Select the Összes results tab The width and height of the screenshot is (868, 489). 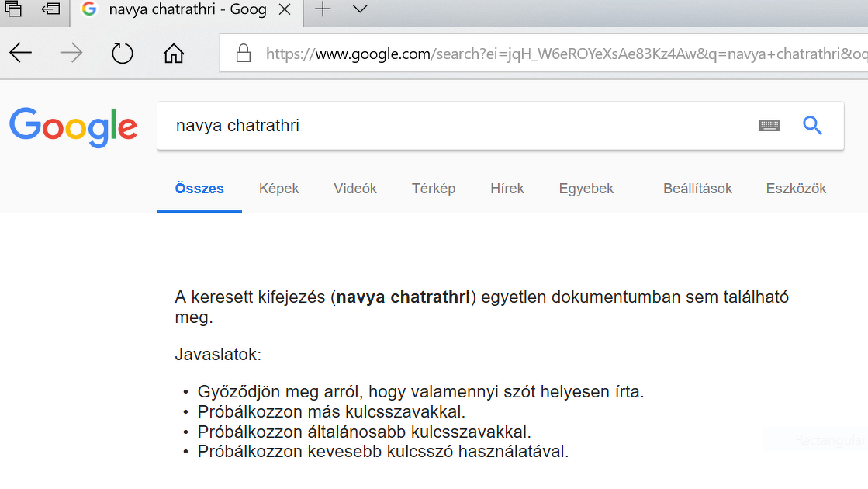(x=199, y=189)
